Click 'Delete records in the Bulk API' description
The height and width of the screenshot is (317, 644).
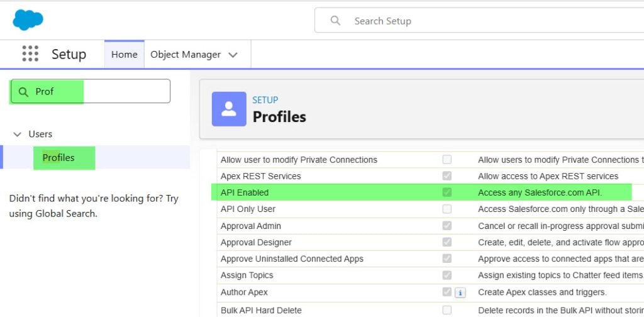pos(561,310)
